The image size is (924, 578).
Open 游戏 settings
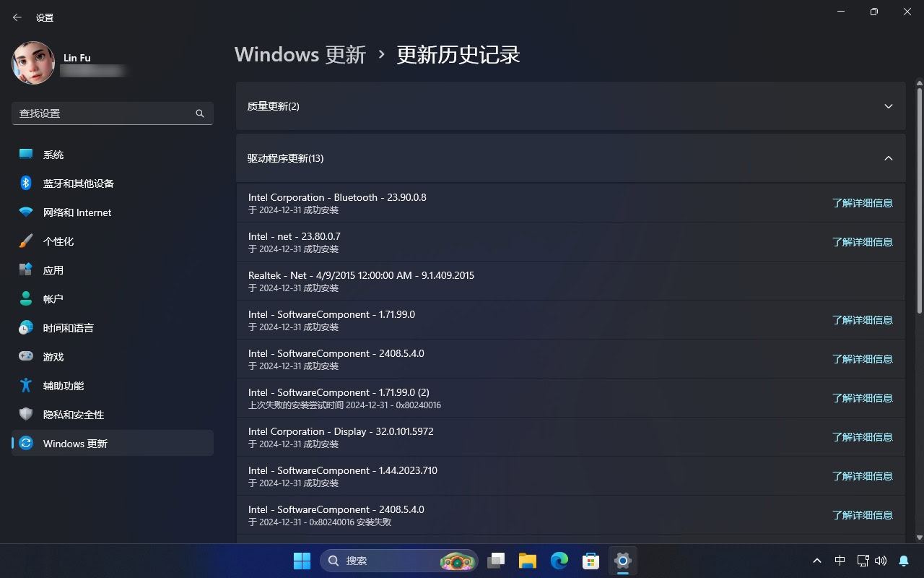coord(113,357)
